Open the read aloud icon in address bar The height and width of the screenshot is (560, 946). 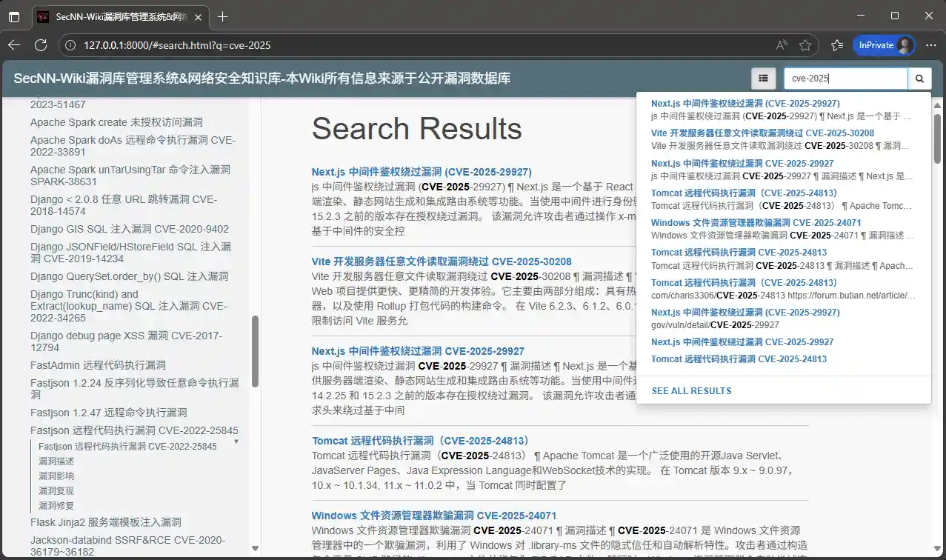click(x=782, y=45)
